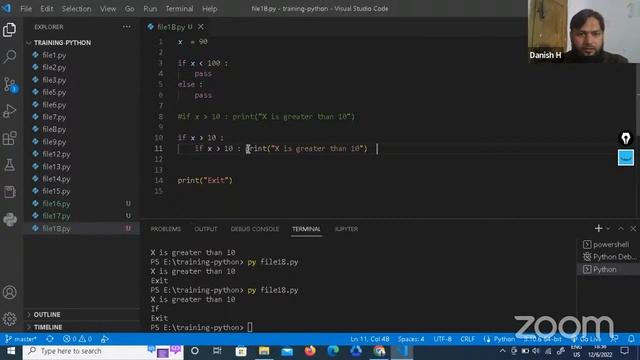Click the light blue square Zoom overlay button

tap(625, 158)
